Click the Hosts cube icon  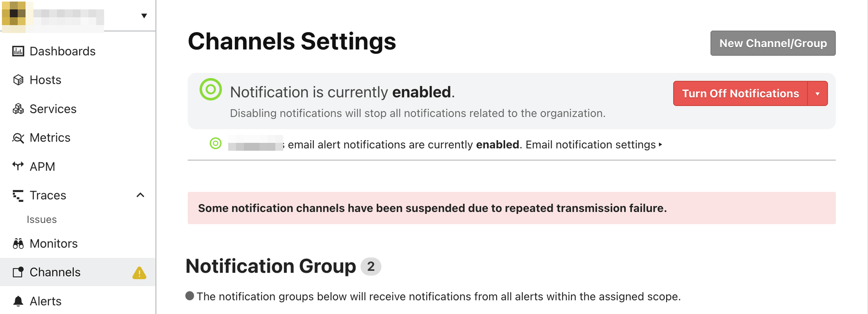18,80
